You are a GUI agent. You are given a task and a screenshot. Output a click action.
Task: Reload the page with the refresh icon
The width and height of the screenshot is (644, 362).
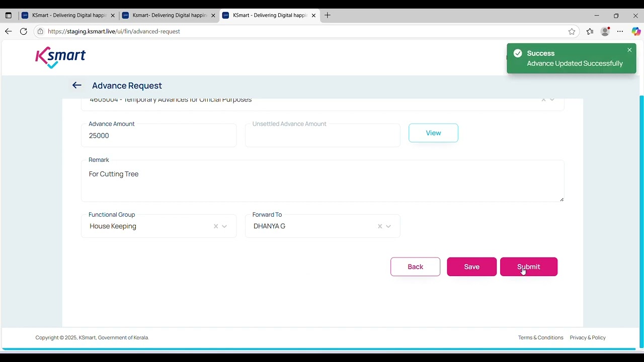click(x=24, y=31)
